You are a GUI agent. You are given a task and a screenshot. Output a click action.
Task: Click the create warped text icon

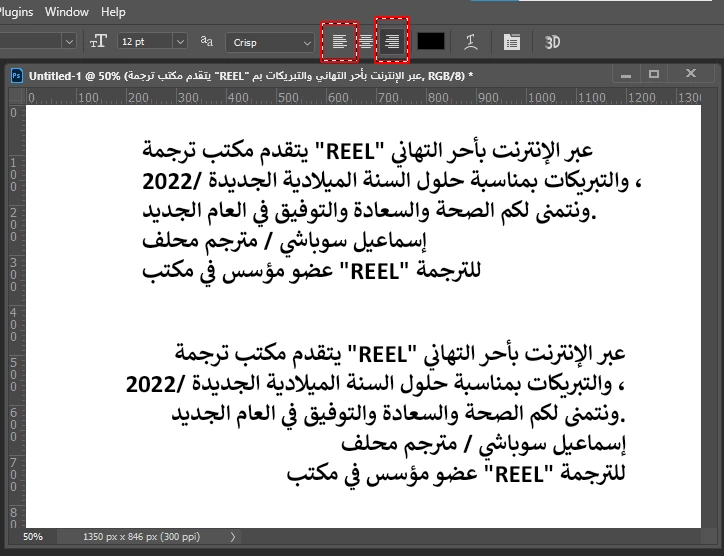(x=471, y=42)
